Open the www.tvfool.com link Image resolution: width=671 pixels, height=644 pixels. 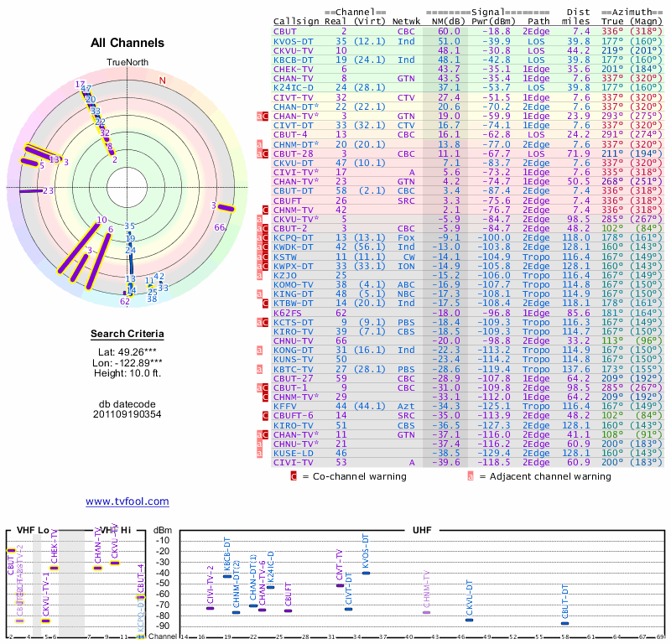[x=127, y=501]
